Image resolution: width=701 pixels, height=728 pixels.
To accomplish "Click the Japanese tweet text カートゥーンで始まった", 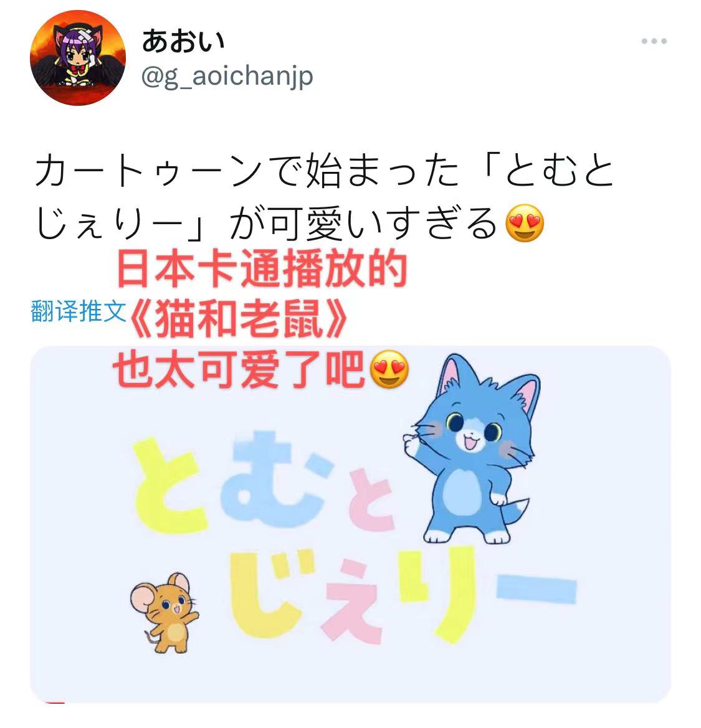I will [x=247, y=171].
